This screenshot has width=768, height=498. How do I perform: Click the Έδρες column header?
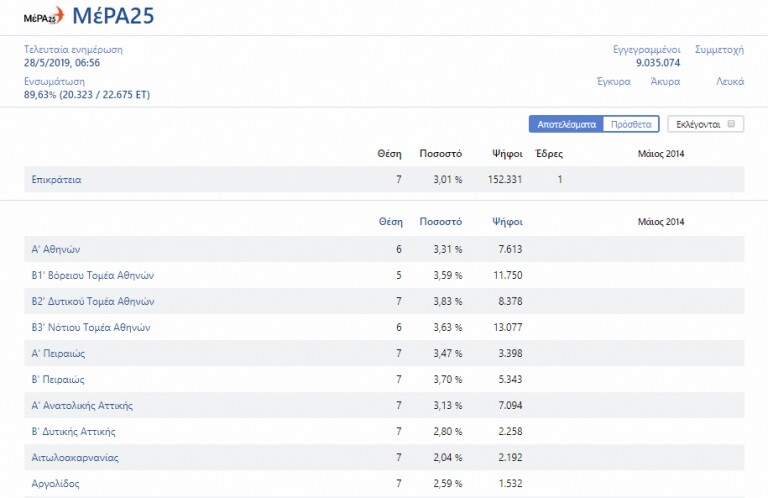point(549,154)
